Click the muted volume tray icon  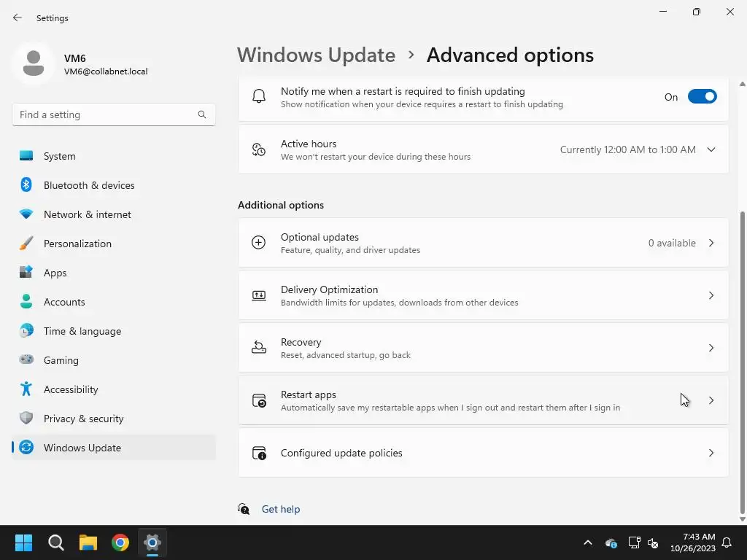point(653,542)
